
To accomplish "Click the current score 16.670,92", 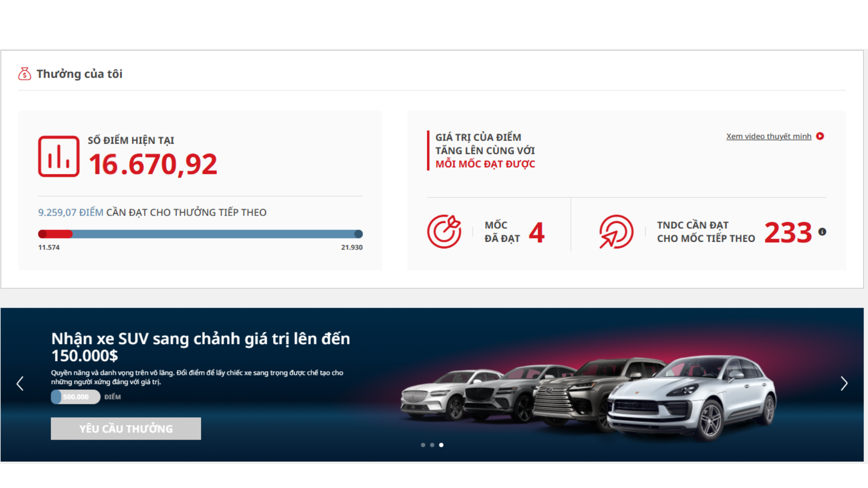I will (x=153, y=164).
